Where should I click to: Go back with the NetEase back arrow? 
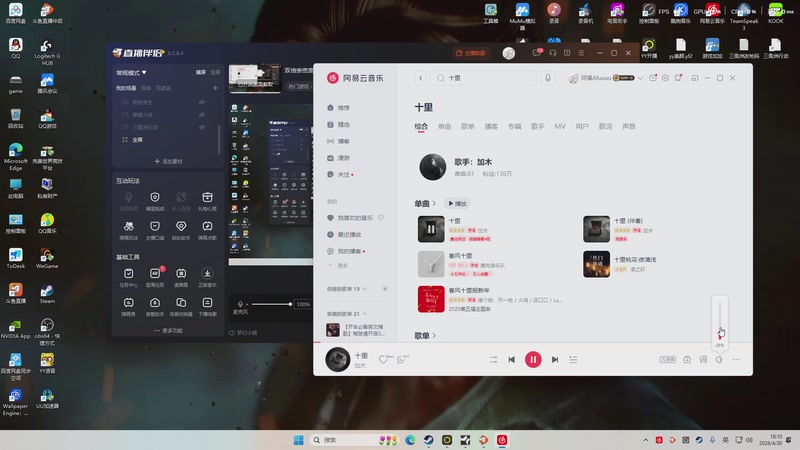tap(420, 78)
